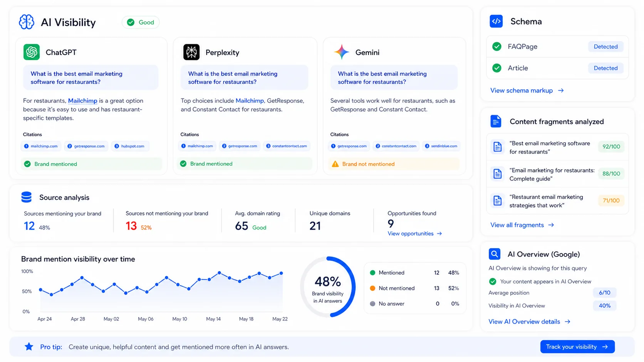
Task: Click the ChatGPT brand mentioned check icon
Action: coord(27,164)
